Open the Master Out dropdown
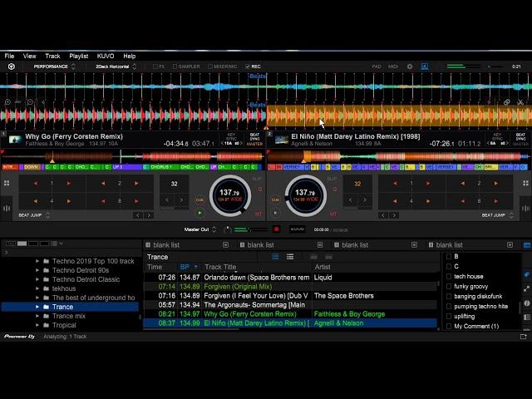Viewport: 532px width, 399px height. 200,229
